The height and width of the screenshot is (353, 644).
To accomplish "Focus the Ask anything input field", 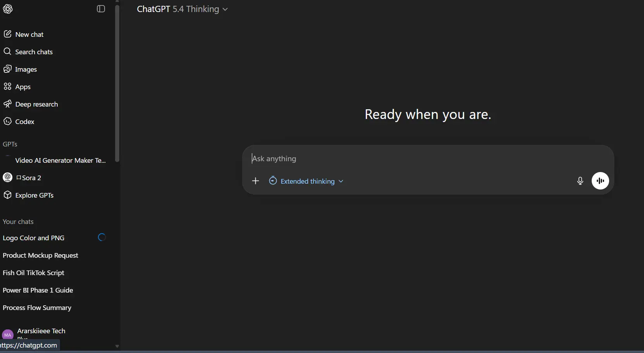I will point(428,159).
